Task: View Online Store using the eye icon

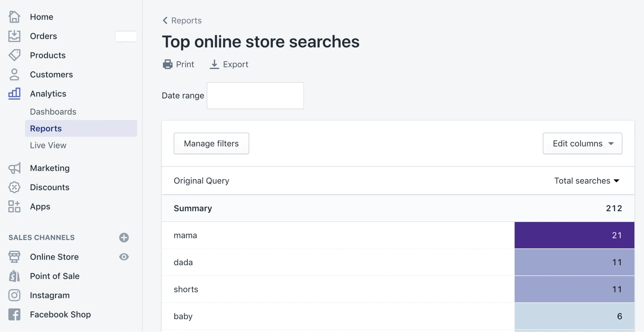Action: coord(124,257)
